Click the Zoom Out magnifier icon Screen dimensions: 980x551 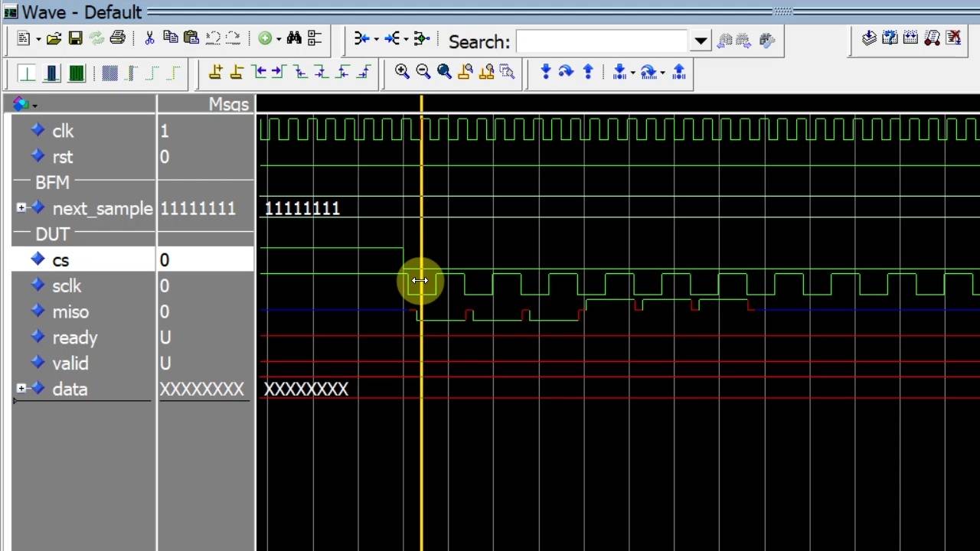(423, 72)
